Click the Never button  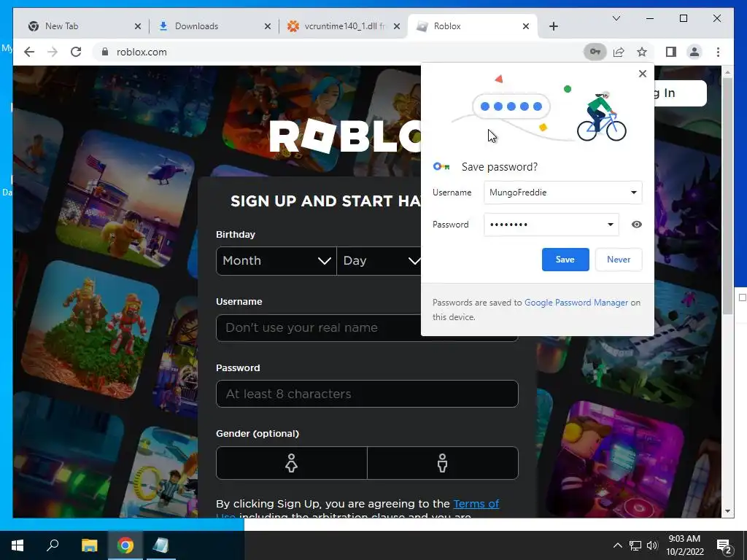pos(619,260)
